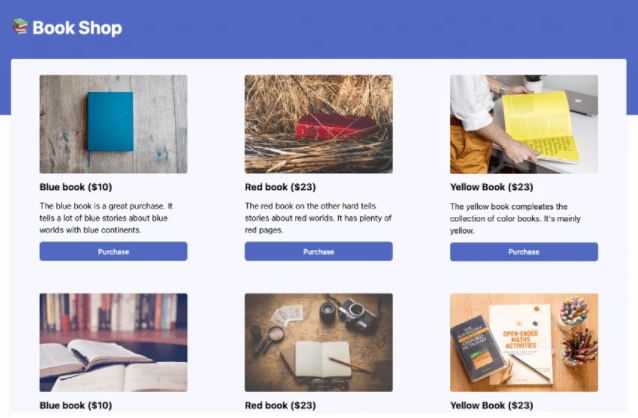Select the top row "Red book ($23)" heading
This screenshot has width=638, height=418.
click(281, 187)
